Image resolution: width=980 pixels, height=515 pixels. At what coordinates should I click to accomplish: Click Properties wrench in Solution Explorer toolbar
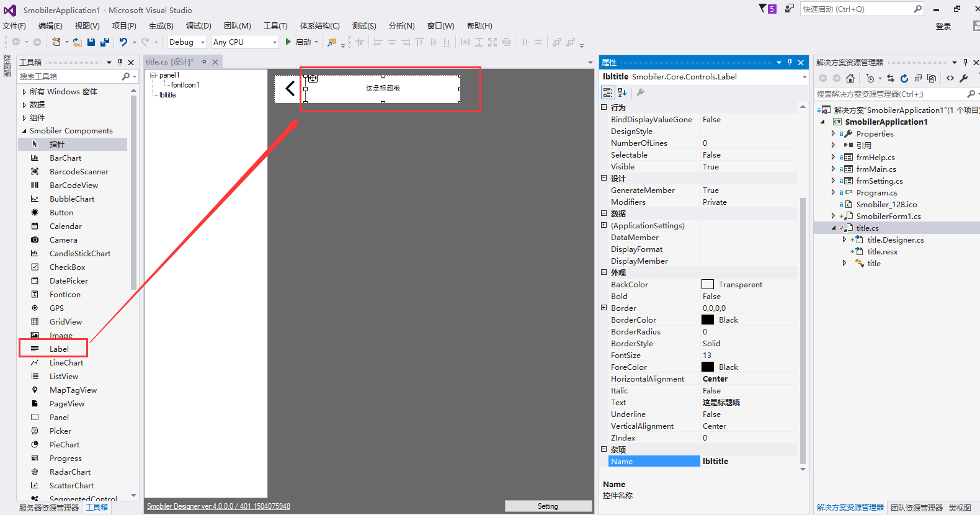point(964,78)
